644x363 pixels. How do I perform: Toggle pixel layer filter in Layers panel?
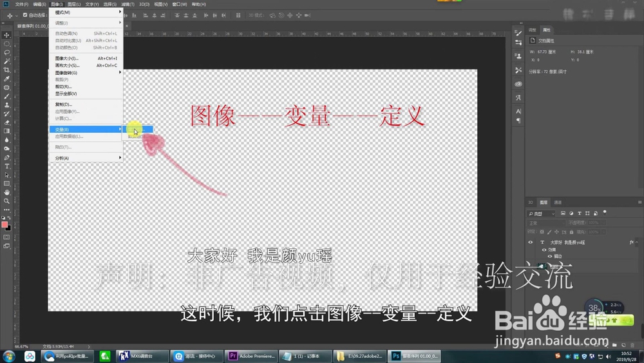click(563, 213)
